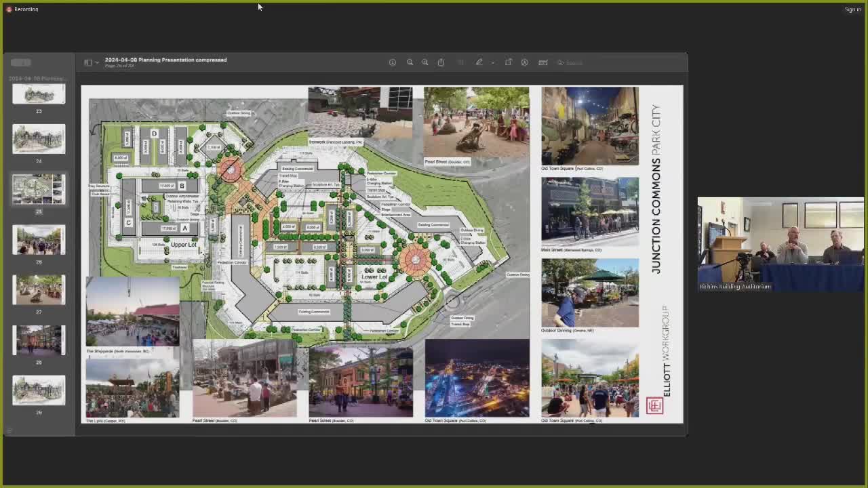Open the pencil tool options dropdown
The height and width of the screenshot is (488, 868).
coord(493,62)
